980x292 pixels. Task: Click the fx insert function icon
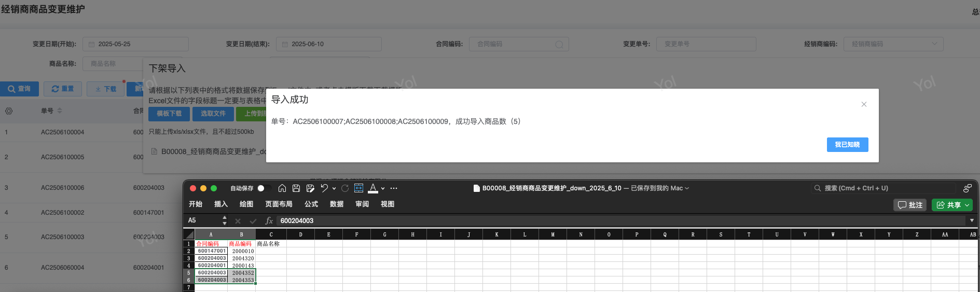pos(269,221)
